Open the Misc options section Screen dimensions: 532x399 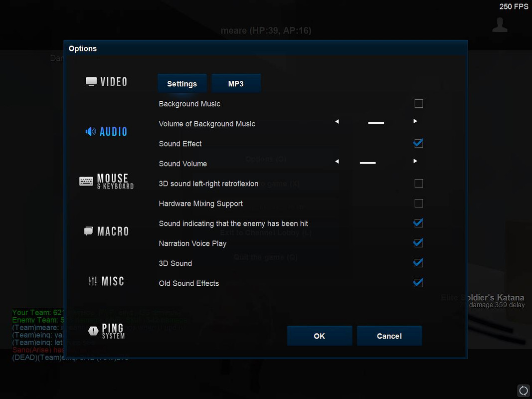point(107,281)
